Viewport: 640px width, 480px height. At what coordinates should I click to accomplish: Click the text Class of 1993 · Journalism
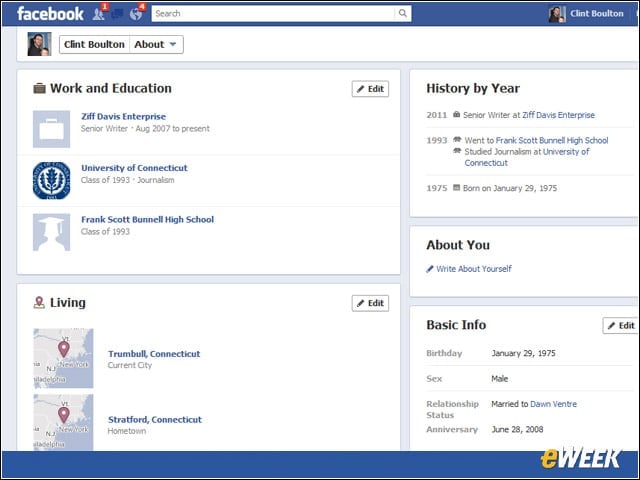(127, 180)
